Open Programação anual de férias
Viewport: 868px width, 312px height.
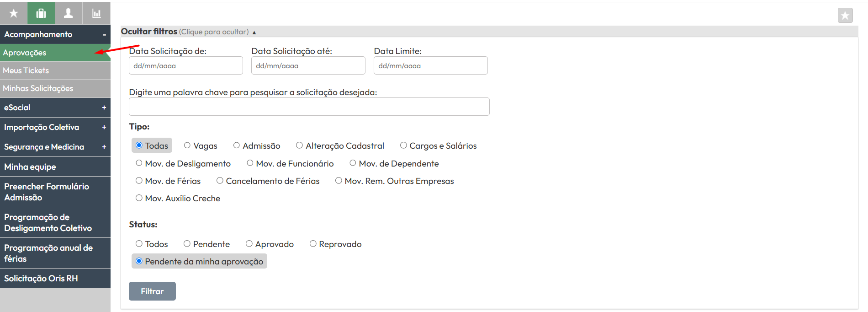(x=55, y=253)
